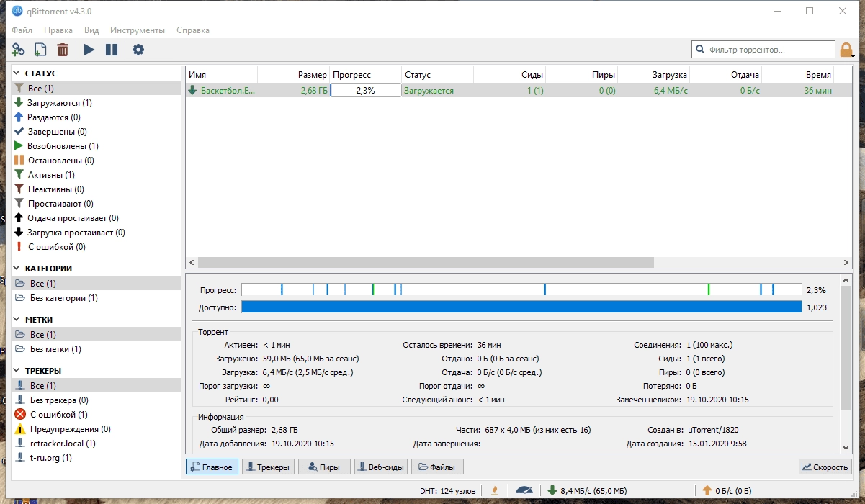
Task: Open the Справка menu
Action: [193, 30]
